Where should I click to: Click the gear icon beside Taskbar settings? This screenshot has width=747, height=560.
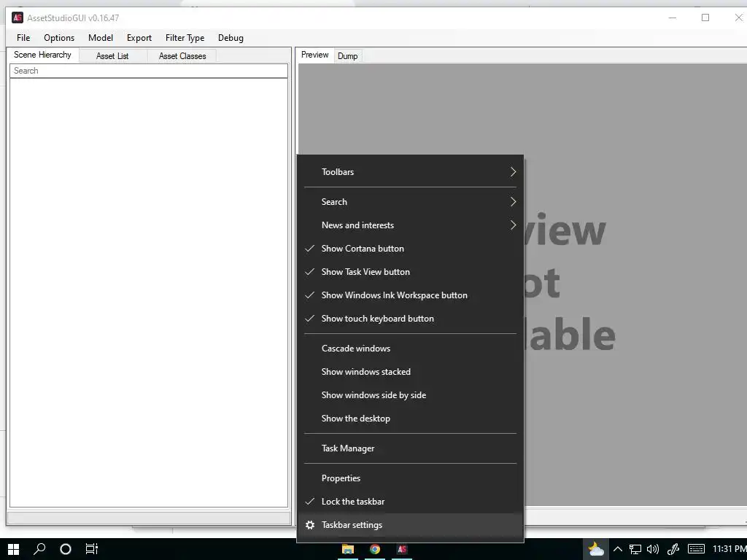[310, 525]
